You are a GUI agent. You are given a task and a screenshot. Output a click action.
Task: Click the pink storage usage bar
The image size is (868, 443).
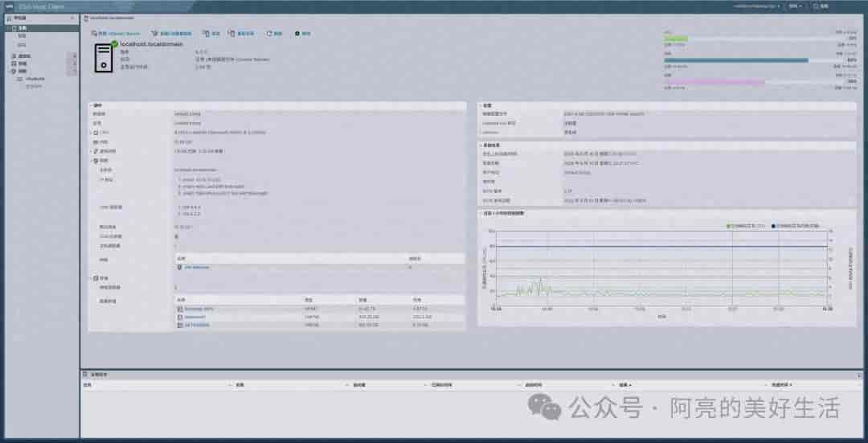pyautogui.click(x=714, y=81)
